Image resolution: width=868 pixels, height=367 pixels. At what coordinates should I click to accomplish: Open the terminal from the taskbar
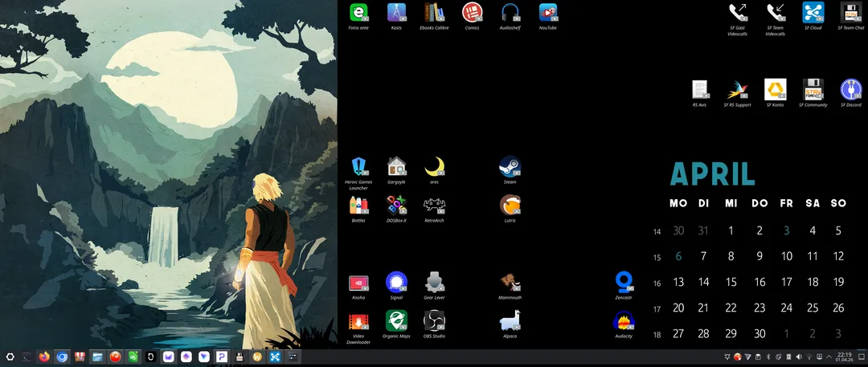pyautogui.click(x=26, y=357)
